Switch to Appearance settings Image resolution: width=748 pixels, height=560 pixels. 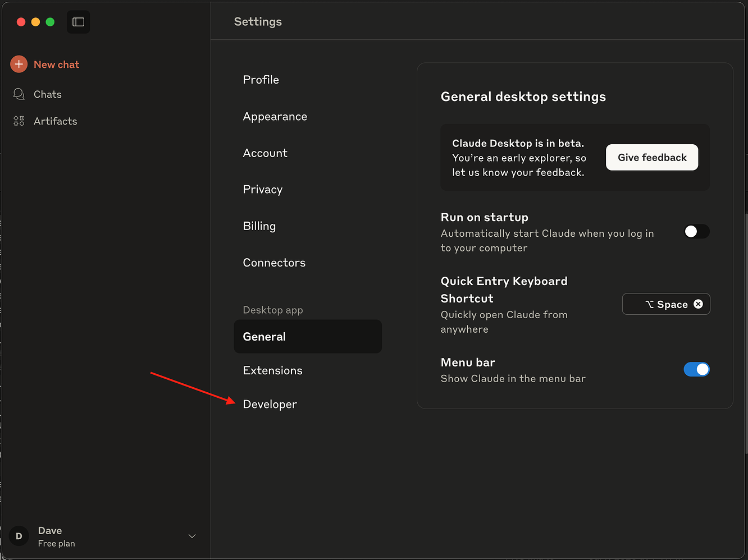point(275,117)
